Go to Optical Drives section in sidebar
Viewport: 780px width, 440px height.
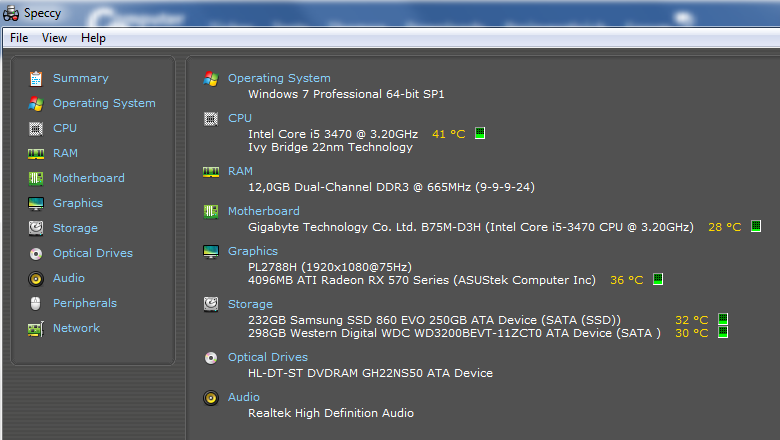(93, 253)
